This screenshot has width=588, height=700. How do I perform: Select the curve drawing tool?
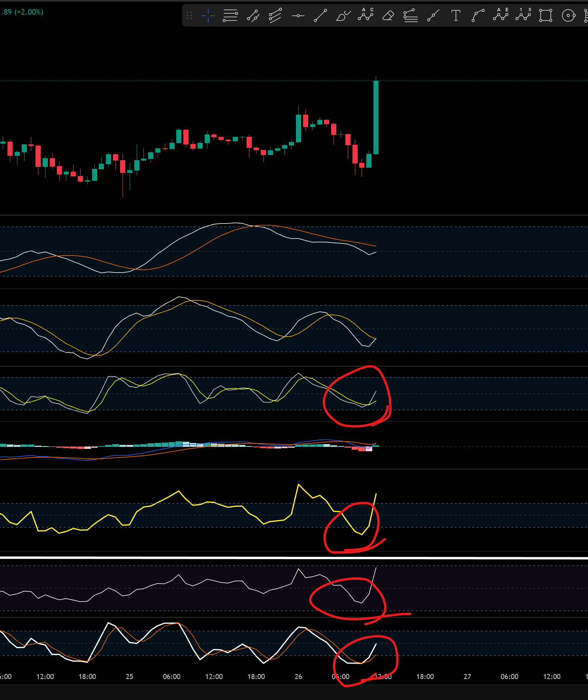(478, 16)
